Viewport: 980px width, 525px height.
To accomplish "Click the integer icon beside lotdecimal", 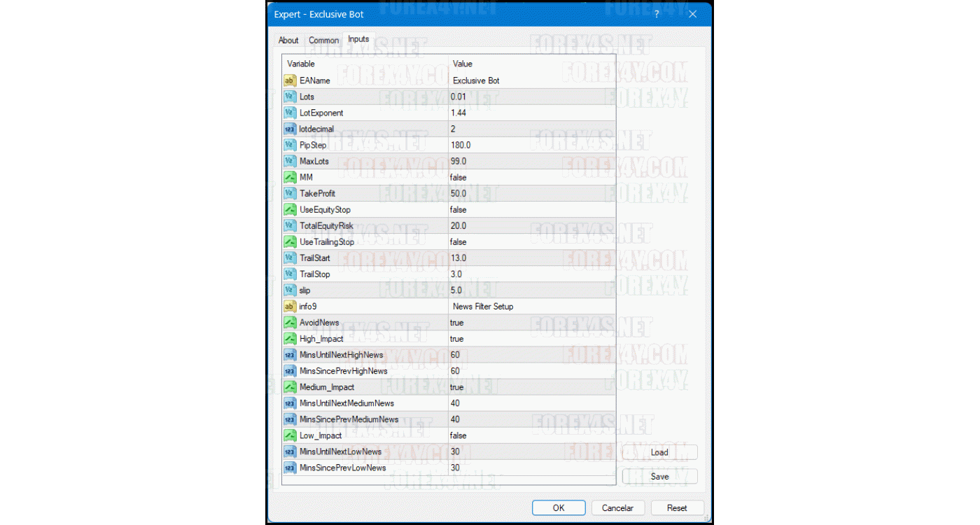I will coord(290,129).
